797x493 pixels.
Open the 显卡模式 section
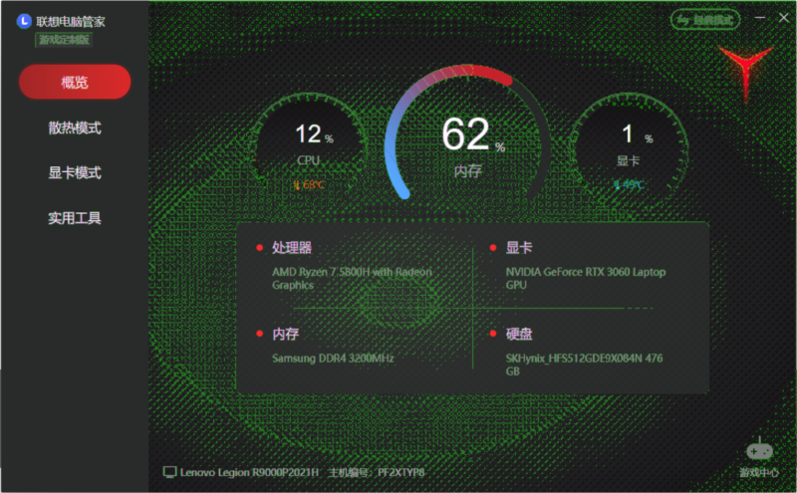[x=75, y=173]
